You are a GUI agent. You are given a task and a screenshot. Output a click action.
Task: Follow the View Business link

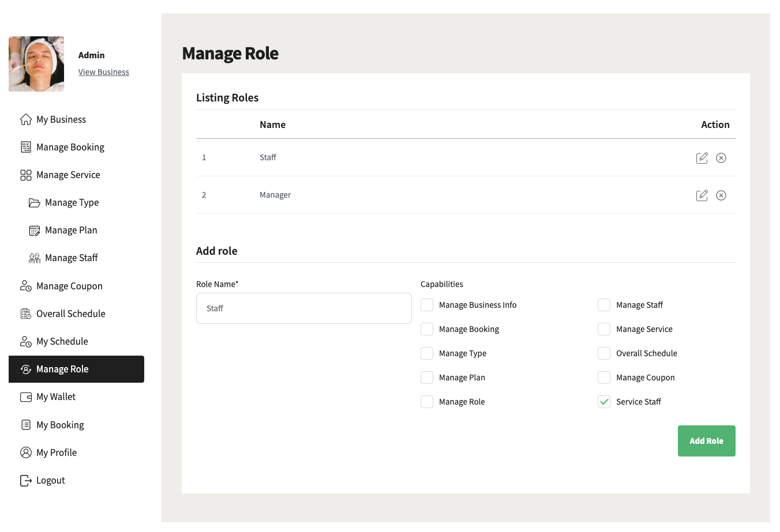[x=104, y=72]
